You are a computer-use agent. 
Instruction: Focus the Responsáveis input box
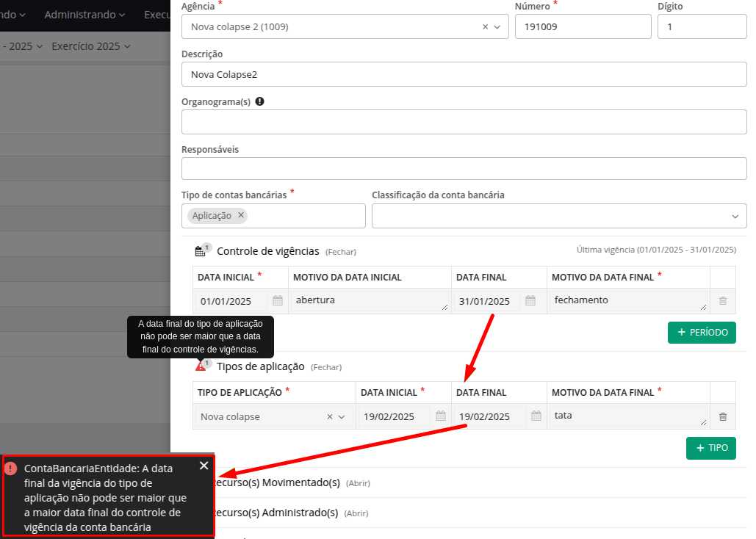464,169
